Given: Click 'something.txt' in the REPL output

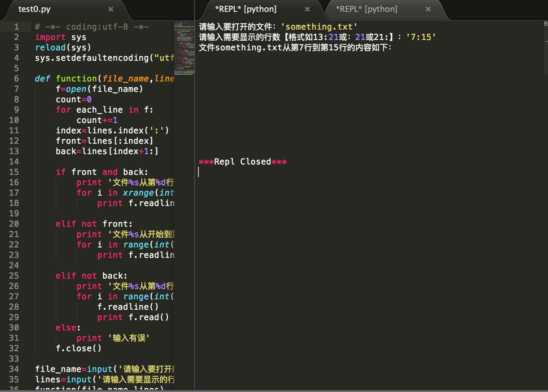Looking at the screenshot, I should (x=319, y=27).
